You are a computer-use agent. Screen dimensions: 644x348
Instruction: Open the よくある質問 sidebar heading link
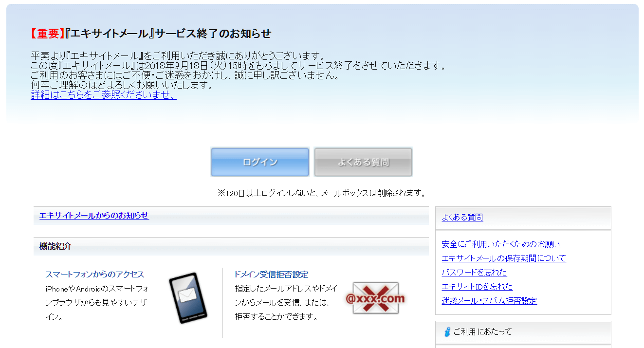coord(462,218)
